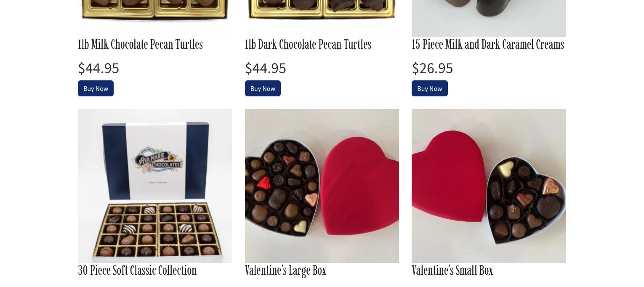The height and width of the screenshot is (287, 644).
Task: Click the caramel creams product image
Action: (489, 18)
